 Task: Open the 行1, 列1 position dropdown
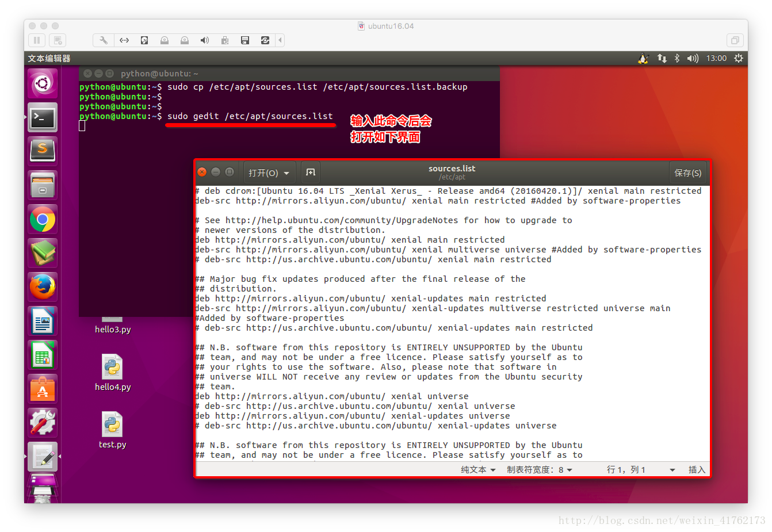641,470
